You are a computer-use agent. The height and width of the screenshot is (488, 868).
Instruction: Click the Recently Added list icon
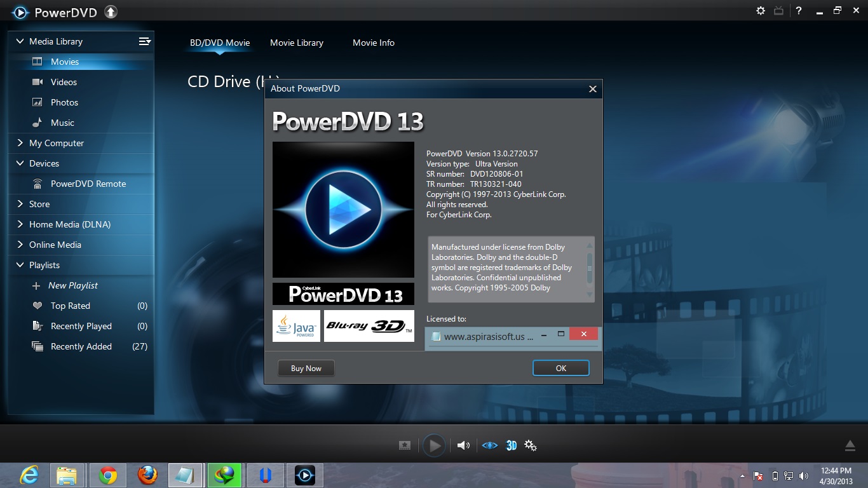pos(37,346)
